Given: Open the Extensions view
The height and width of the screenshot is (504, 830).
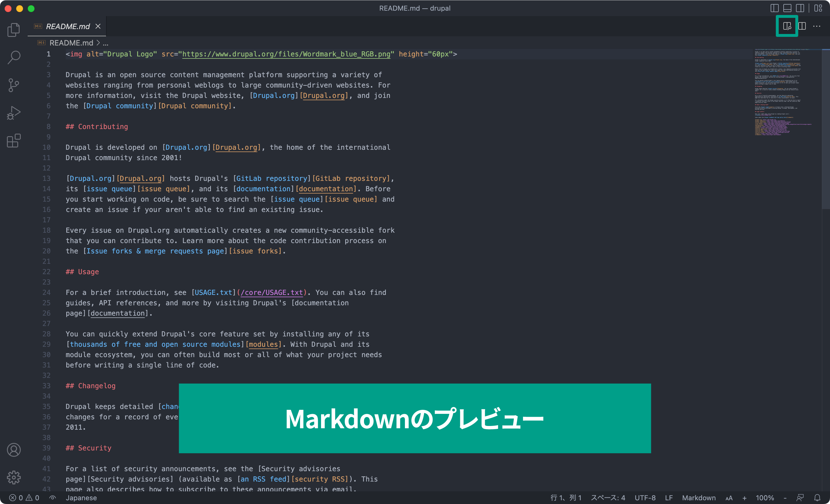Looking at the screenshot, I should click(x=14, y=140).
